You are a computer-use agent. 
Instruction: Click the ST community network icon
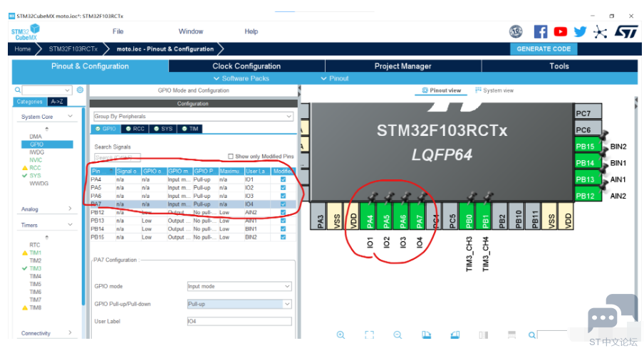click(600, 31)
